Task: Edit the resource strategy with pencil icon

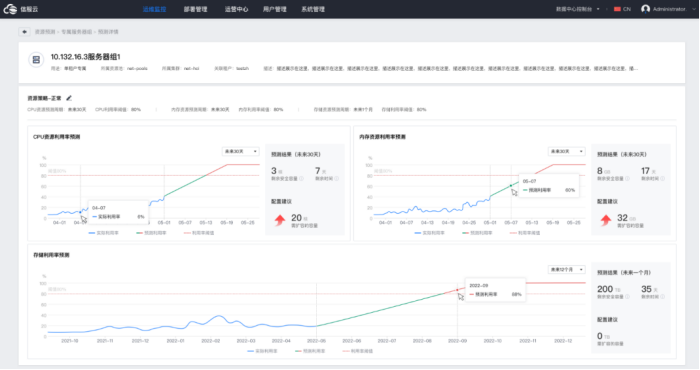Action: [69, 98]
